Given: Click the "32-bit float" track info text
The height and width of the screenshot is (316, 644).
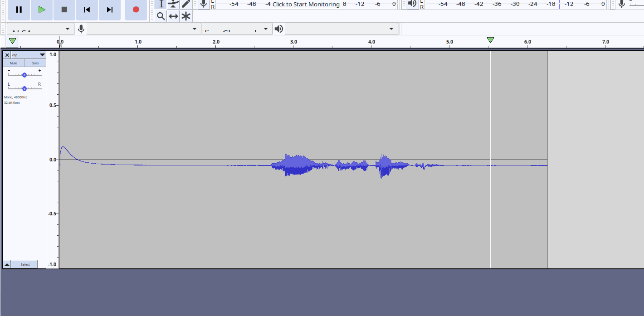Looking at the screenshot, I should tap(12, 102).
